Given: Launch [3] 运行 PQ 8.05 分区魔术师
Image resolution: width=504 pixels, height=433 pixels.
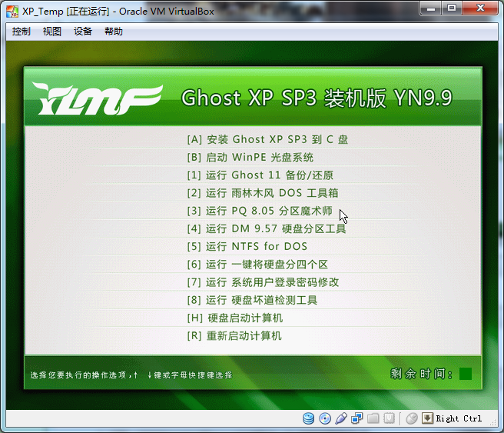Looking at the screenshot, I should point(260,211).
